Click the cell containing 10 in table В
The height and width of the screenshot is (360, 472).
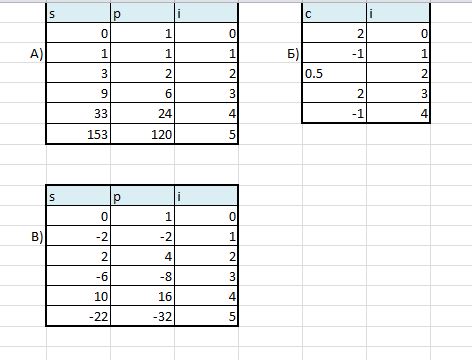tap(78, 296)
